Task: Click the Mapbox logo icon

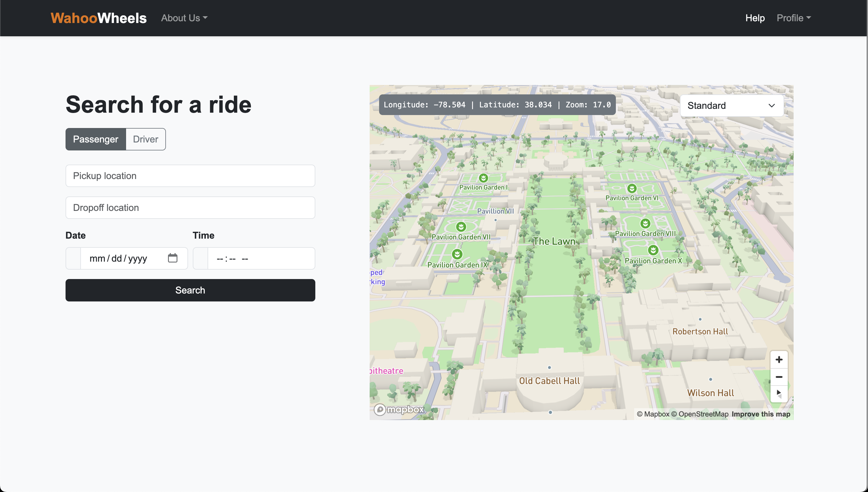Action: 399,409
